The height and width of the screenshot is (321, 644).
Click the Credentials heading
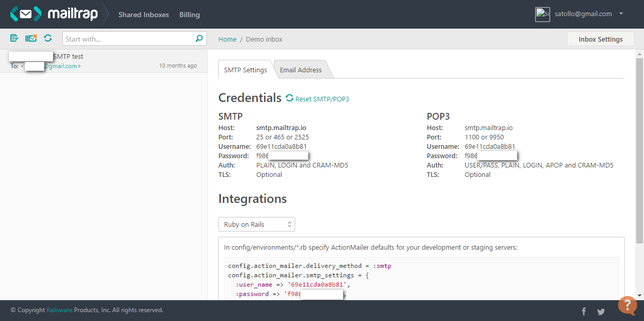(250, 98)
